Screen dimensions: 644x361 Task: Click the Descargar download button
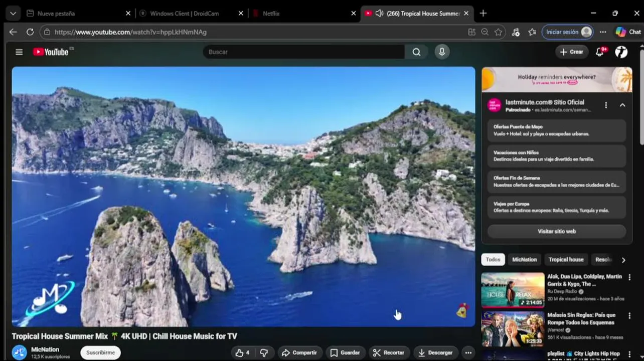(x=435, y=352)
